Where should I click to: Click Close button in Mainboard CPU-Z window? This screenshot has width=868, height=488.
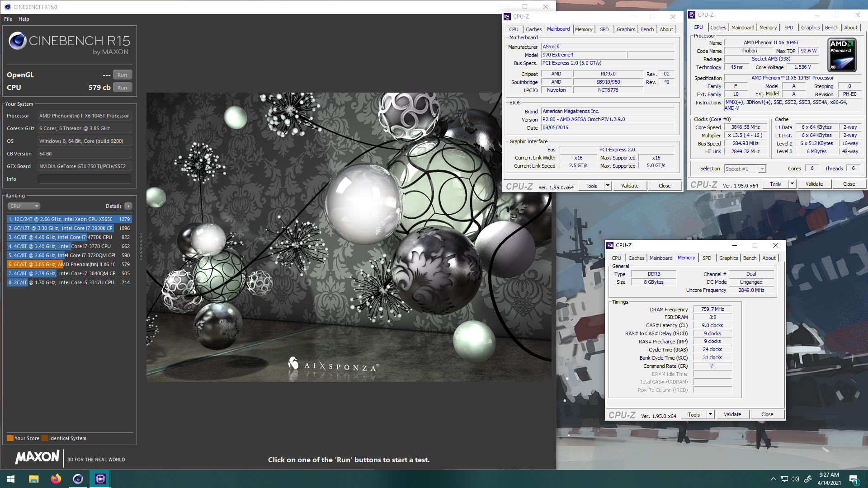point(665,186)
